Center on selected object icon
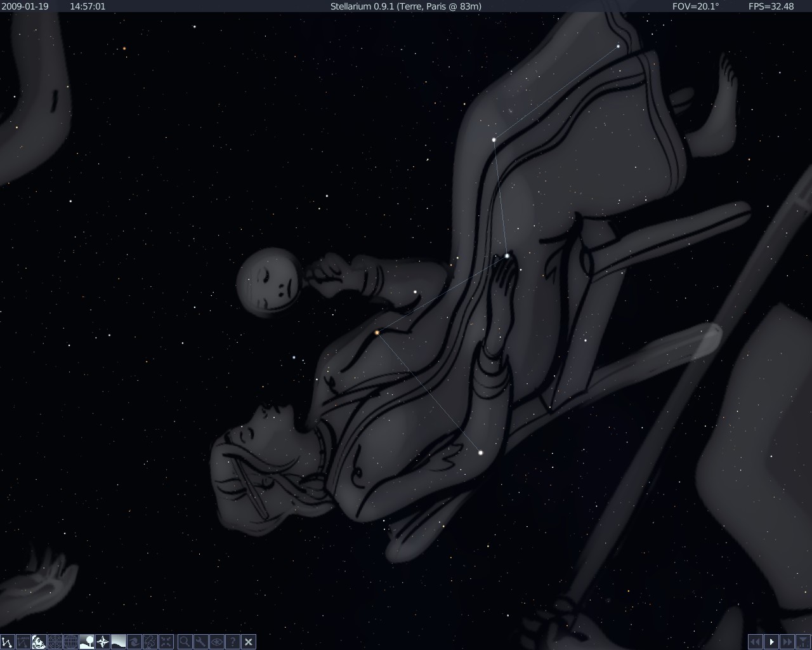 pyautogui.click(x=166, y=642)
